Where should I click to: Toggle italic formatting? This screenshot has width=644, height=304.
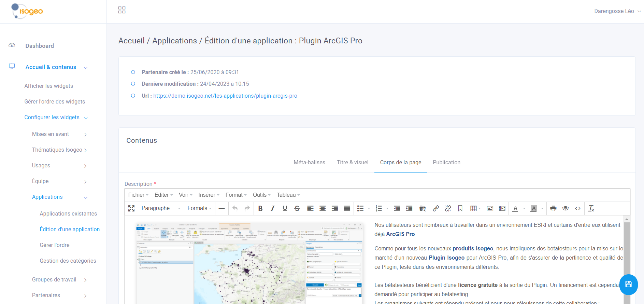click(x=272, y=208)
